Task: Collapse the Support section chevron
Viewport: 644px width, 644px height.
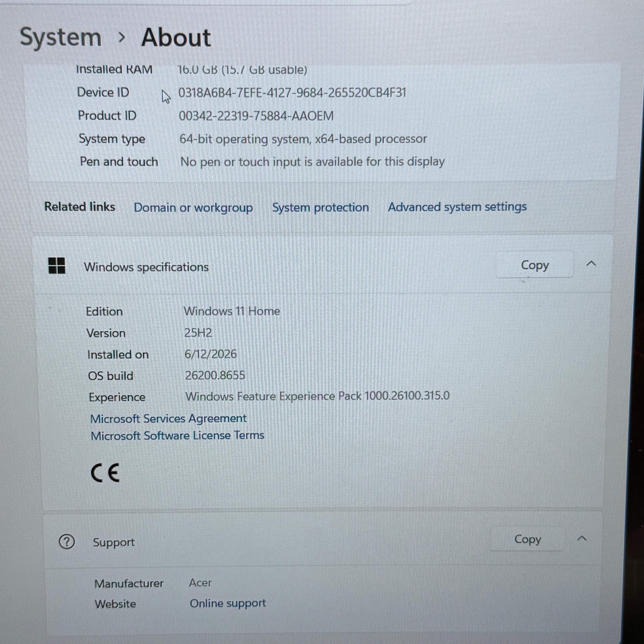Action: [x=582, y=539]
